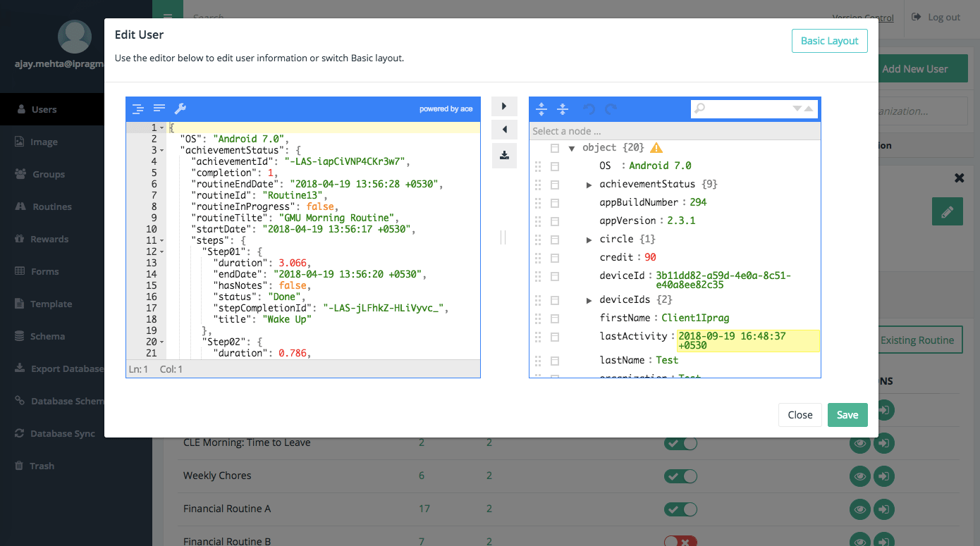Viewport: 980px width, 546px height.
Task: Open action menu for the credit field
Action: (555, 258)
